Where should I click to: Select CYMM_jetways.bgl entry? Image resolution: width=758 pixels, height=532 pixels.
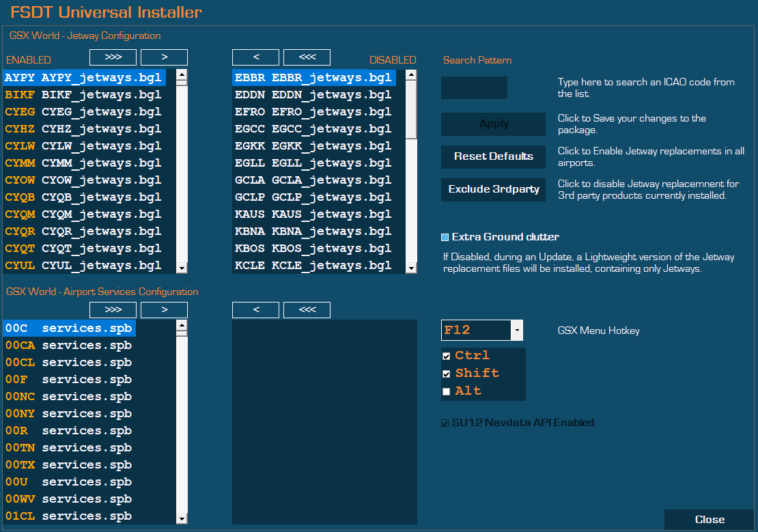click(84, 163)
